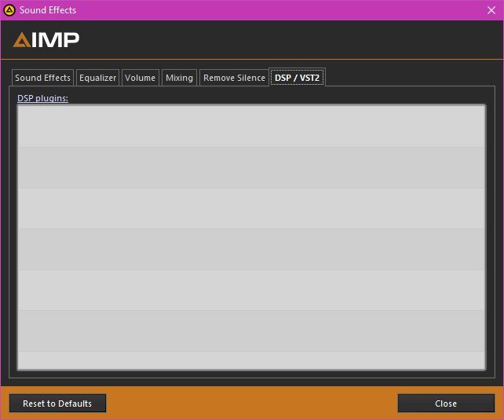Viewport: 504px width, 420px height.
Task: Click the AIMP logo in the header
Action: [x=46, y=40]
